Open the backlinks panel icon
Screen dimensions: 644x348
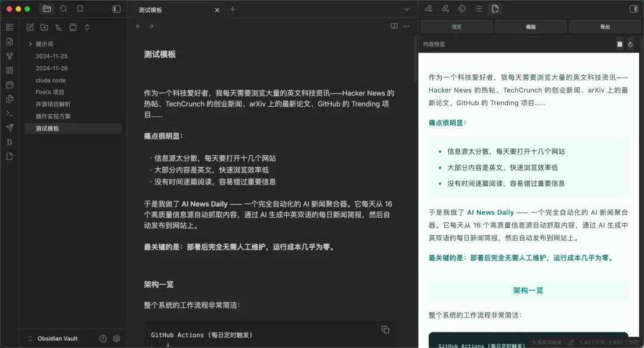coord(429,8)
